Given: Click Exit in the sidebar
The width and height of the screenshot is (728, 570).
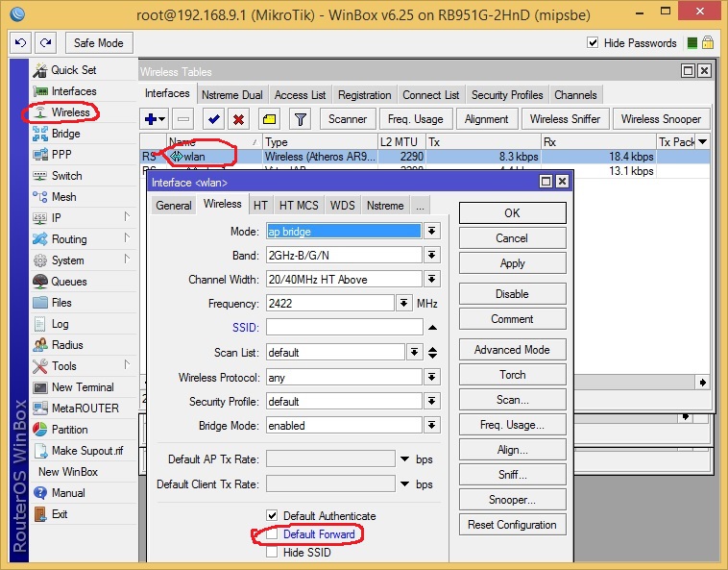Looking at the screenshot, I should (59, 514).
